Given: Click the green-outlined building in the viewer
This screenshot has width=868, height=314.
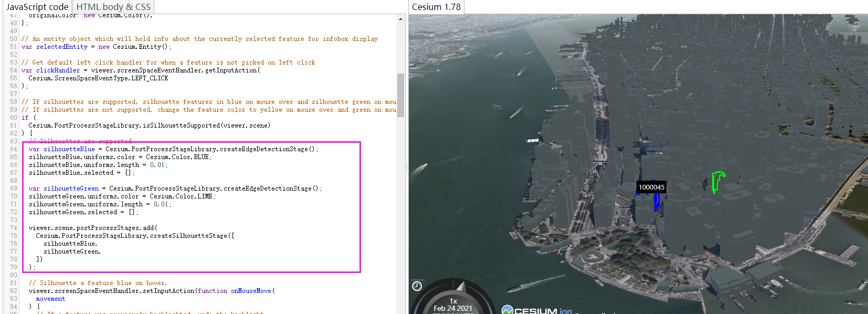Looking at the screenshot, I should tap(717, 182).
